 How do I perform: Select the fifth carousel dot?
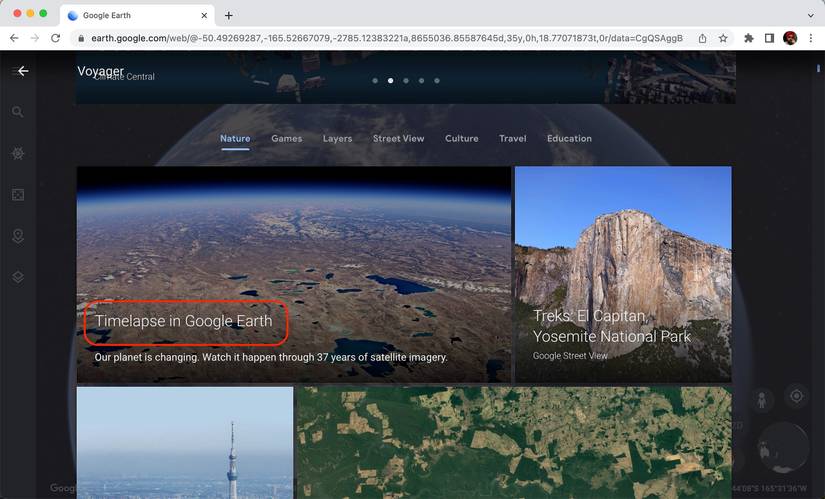click(x=437, y=81)
